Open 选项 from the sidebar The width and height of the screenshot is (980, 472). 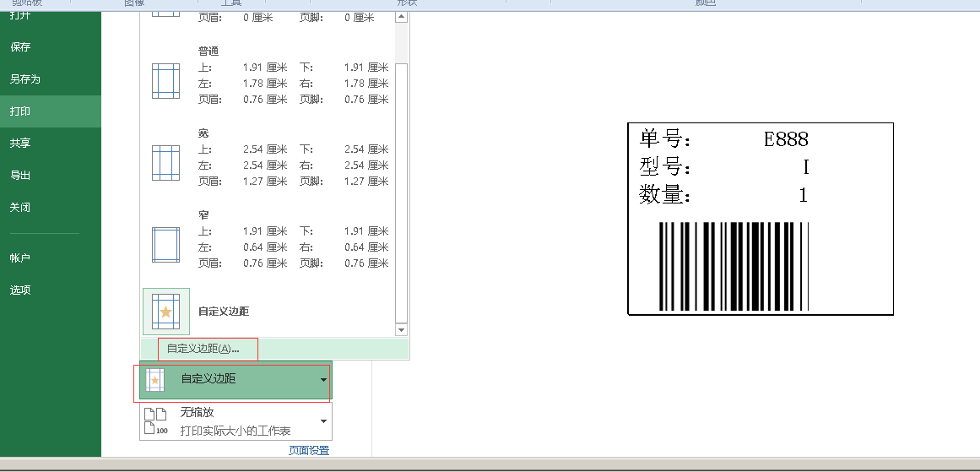20,290
